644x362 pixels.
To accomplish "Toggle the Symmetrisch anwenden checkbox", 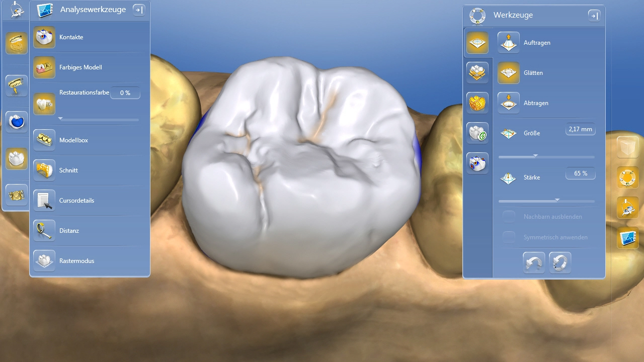I will coord(509,237).
